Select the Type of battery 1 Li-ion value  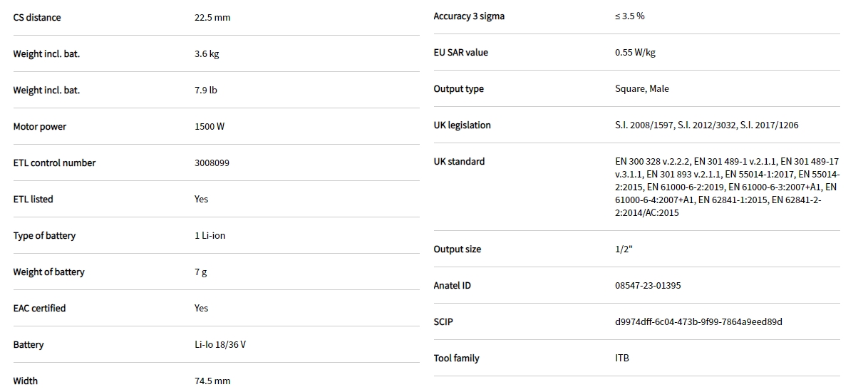(210, 235)
